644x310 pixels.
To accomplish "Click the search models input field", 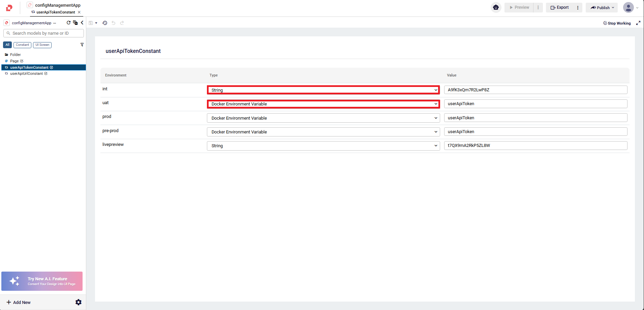I will point(44,33).
